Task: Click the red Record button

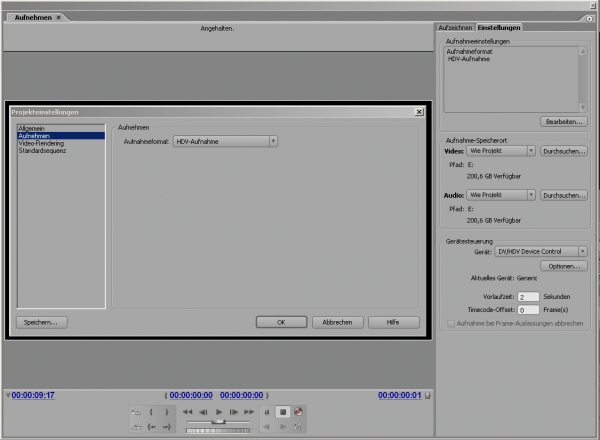Action: pos(298,412)
